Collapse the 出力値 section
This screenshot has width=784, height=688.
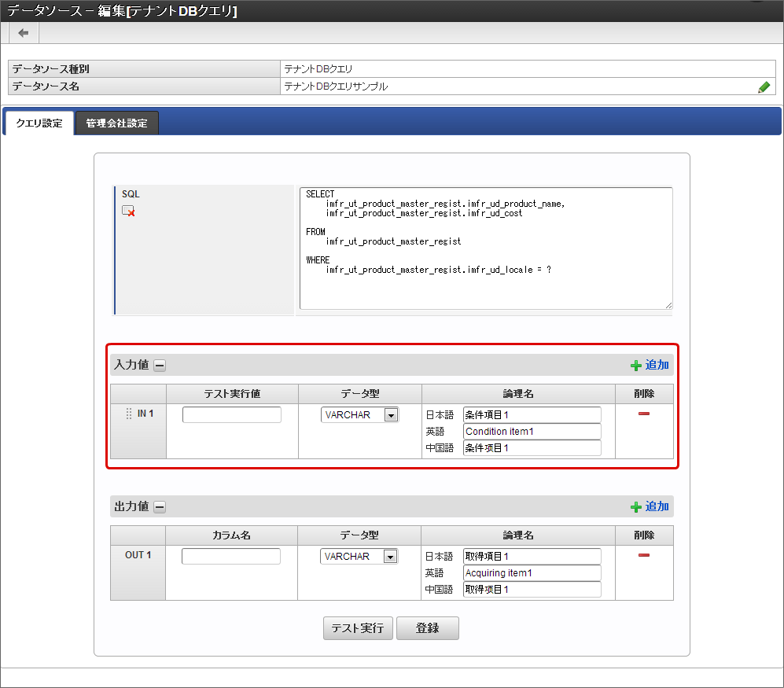pos(160,507)
